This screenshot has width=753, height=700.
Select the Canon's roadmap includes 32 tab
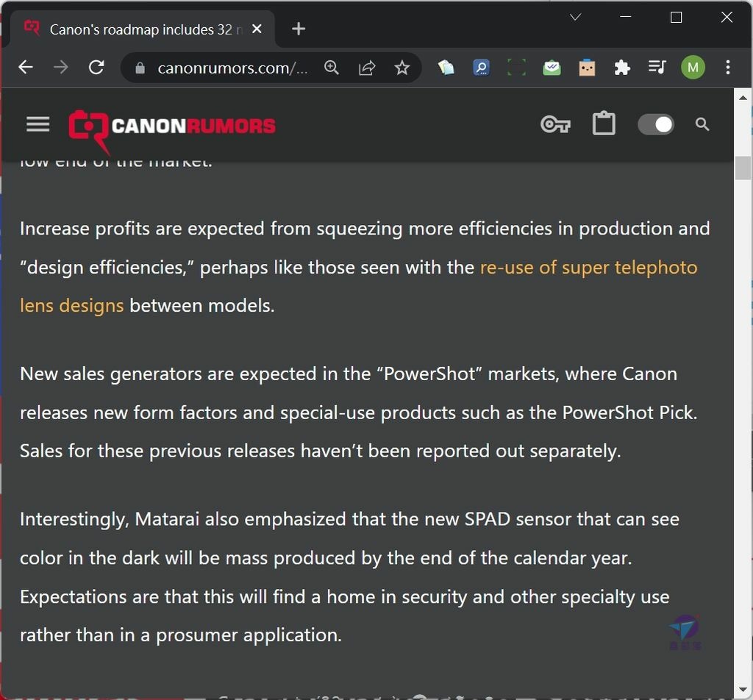[142, 29]
